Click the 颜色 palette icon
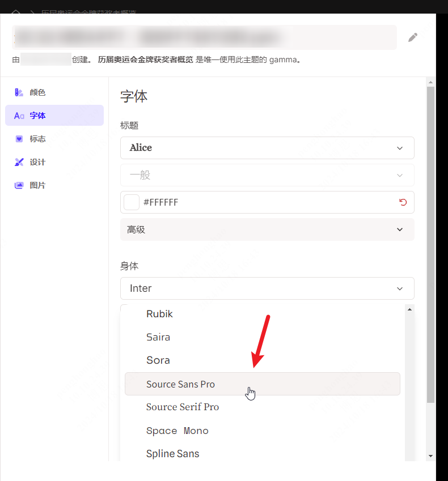The height and width of the screenshot is (481, 448). pyautogui.click(x=19, y=92)
